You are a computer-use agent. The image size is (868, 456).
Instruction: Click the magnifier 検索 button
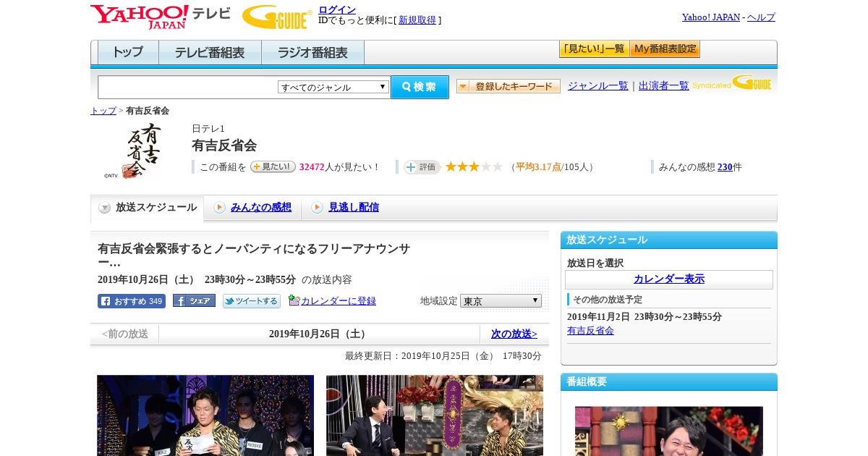420,87
